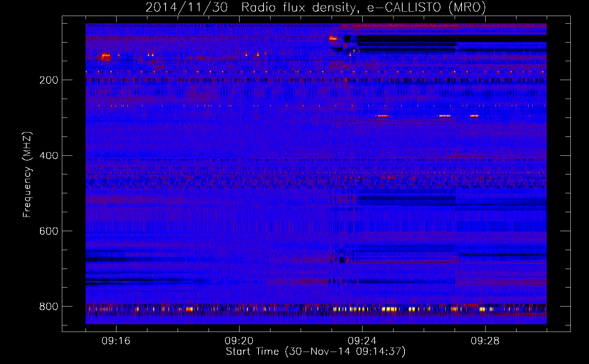589x364 pixels.
Task: Click the 600 frequency tick label
Action: coord(49,231)
